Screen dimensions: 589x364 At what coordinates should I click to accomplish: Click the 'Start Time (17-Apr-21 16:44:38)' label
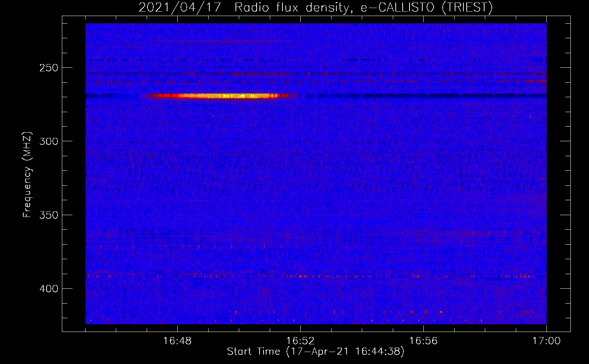tap(316, 352)
